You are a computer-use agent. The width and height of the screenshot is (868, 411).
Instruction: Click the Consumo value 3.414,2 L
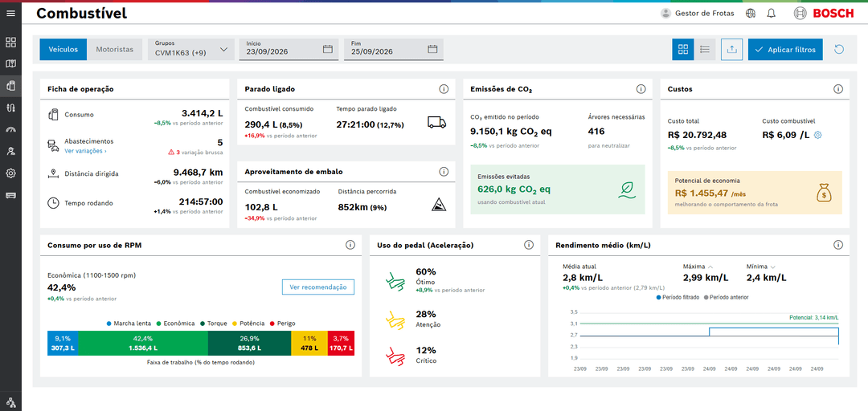[x=202, y=113]
